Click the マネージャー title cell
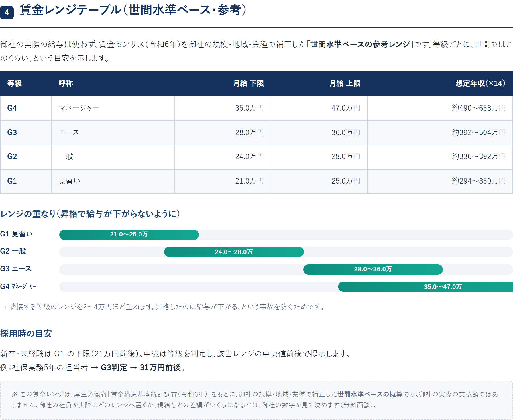This screenshot has height=420, width=513. pos(113,108)
